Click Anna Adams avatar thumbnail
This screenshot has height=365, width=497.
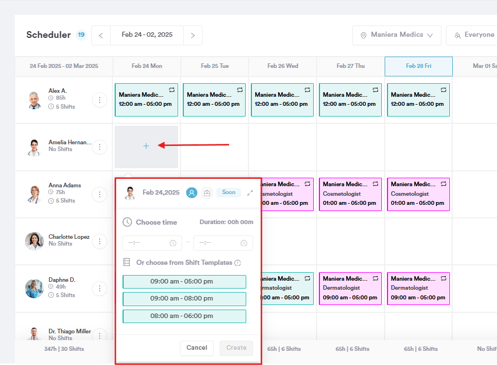(x=34, y=194)
